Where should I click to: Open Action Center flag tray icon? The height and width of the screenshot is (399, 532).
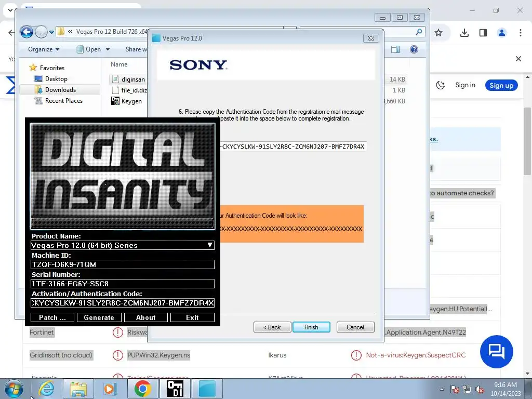(x=455, y=389)
